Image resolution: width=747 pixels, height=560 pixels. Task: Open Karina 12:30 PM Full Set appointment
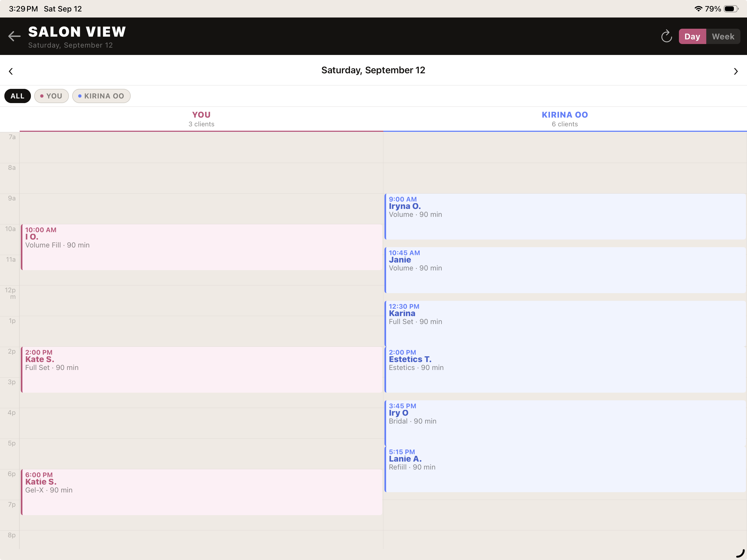(x=565, y=323)
